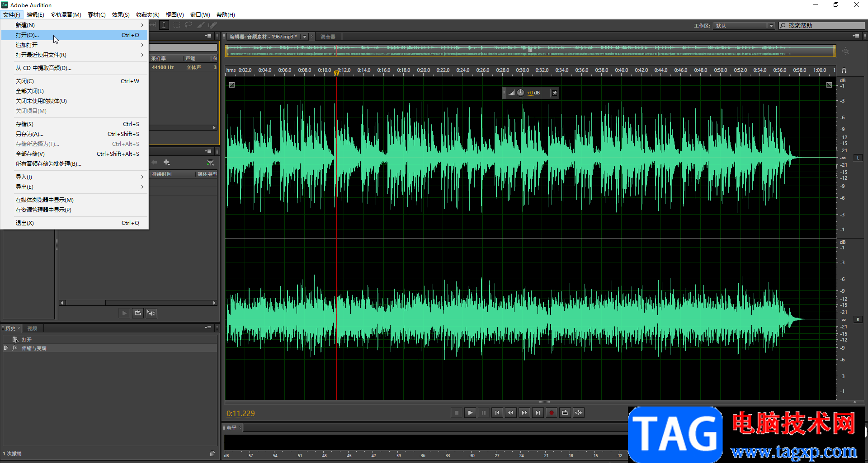This screenshot has width=868, height=463.
Task: Click the fade in handle on waveform
Action: [232, 85]
